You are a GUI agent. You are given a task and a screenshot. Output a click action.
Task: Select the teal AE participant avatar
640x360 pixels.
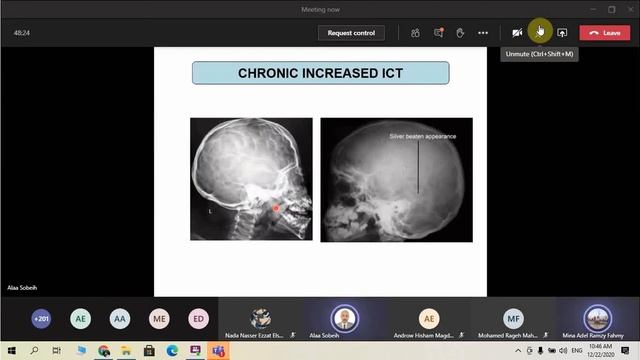80,319
